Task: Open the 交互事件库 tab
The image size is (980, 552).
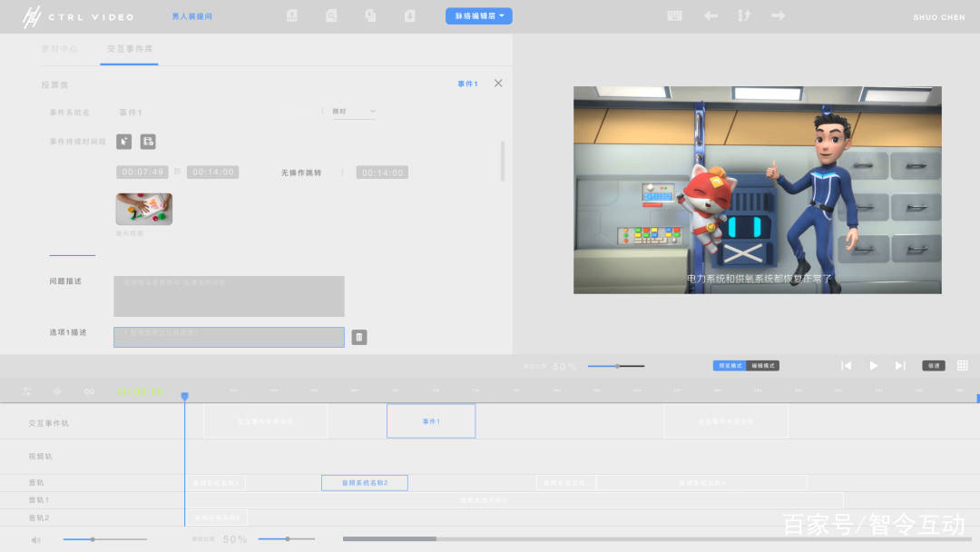Action: tap(130, 49)
